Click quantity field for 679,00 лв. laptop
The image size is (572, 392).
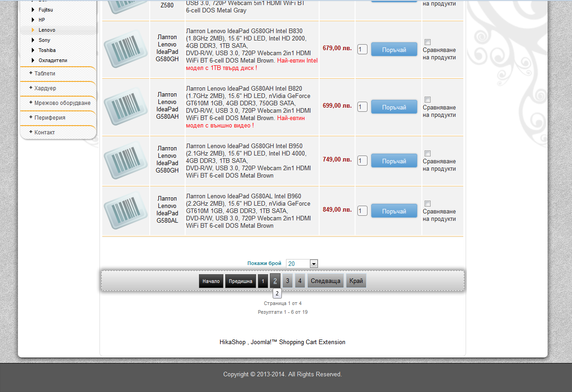(x=362, y=50)
